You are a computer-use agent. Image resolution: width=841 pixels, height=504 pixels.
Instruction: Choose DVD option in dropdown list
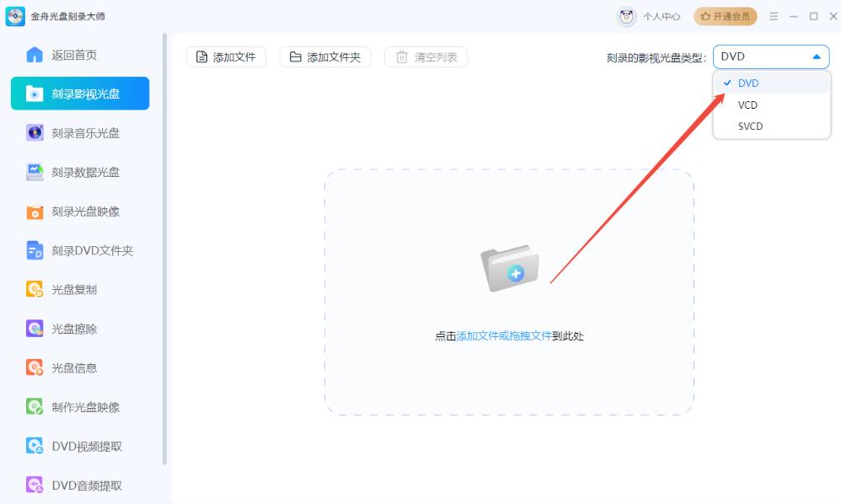[x=771, y=83]
